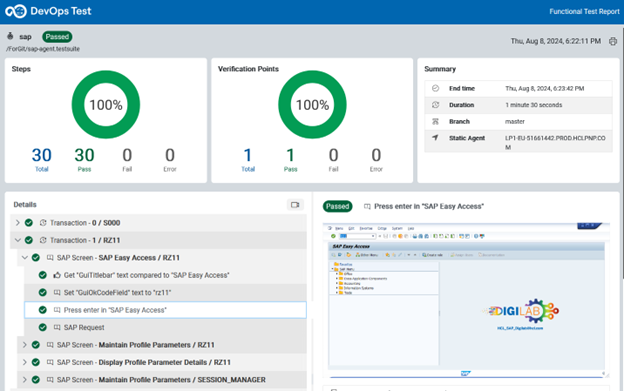Click the Verification Points 100% donut chart

click(x=312, y=105)
